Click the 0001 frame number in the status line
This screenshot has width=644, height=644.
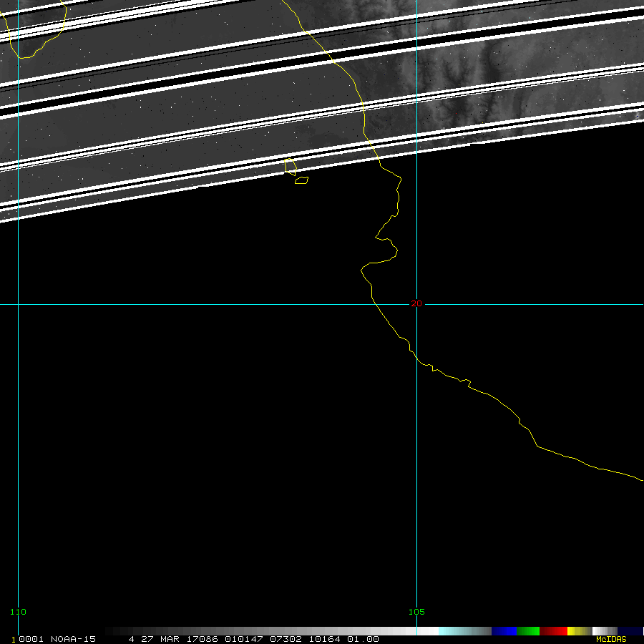click(x=27, y=639)
